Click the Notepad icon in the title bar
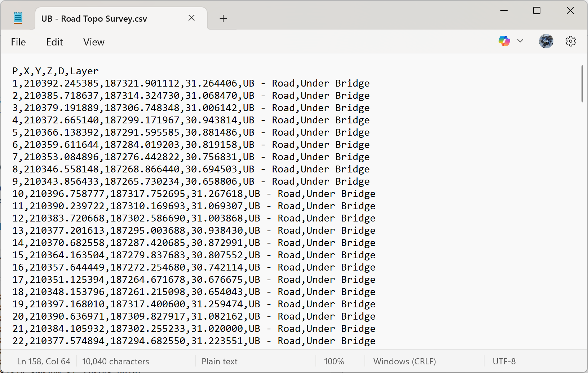The image size is (588, 373). click(x=18, y=17)
